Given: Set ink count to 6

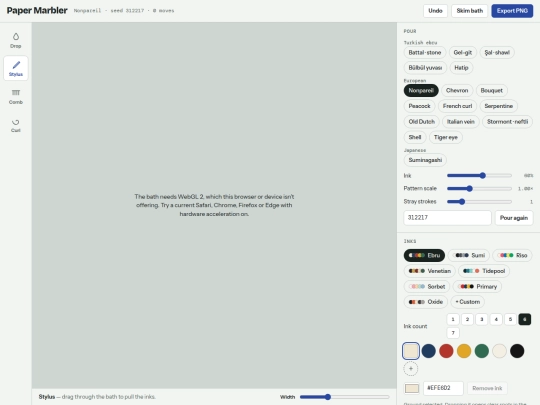Looking at the screenshot, I should pos(525,319).
